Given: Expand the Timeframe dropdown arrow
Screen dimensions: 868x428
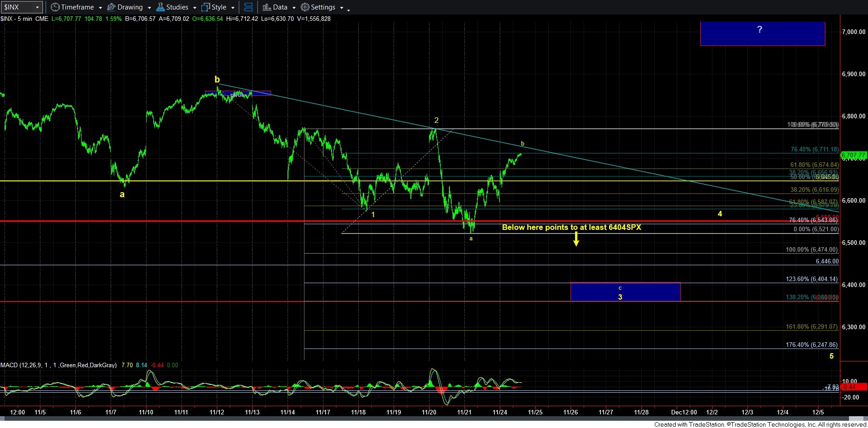Looking at the screenshot, I should [x=100, y=8].
